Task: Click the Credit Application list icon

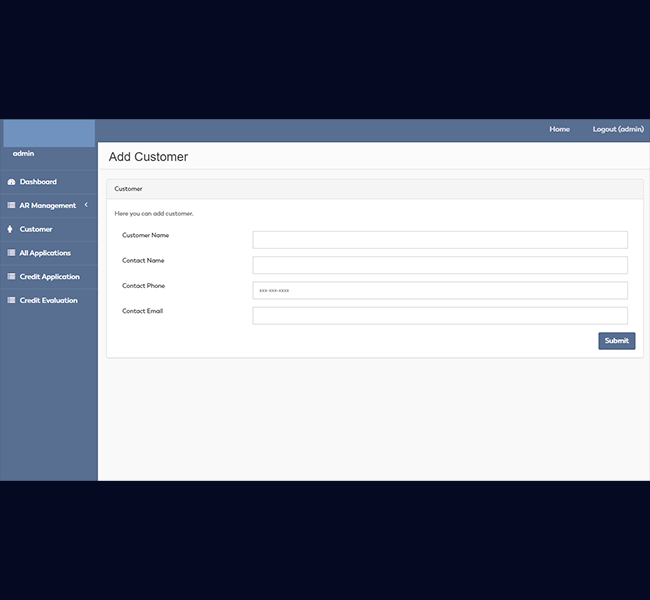Action: [11, 277]
